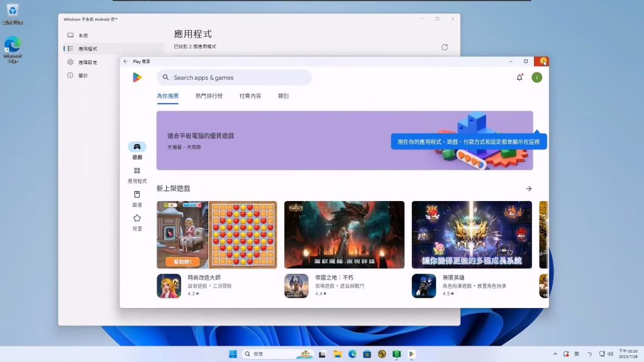Close the Windows 子系統 Android window
The image size is (644, 362).
(453, 18)
